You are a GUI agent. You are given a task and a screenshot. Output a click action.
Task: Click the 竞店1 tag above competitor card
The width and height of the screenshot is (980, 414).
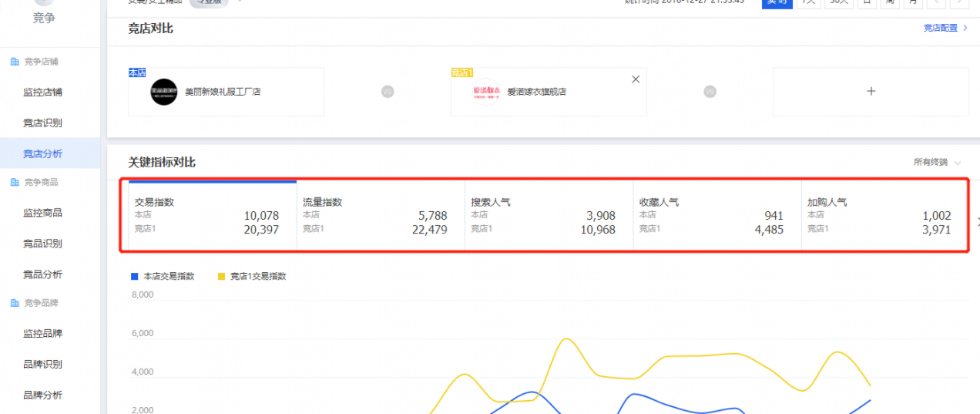point(462,72)
